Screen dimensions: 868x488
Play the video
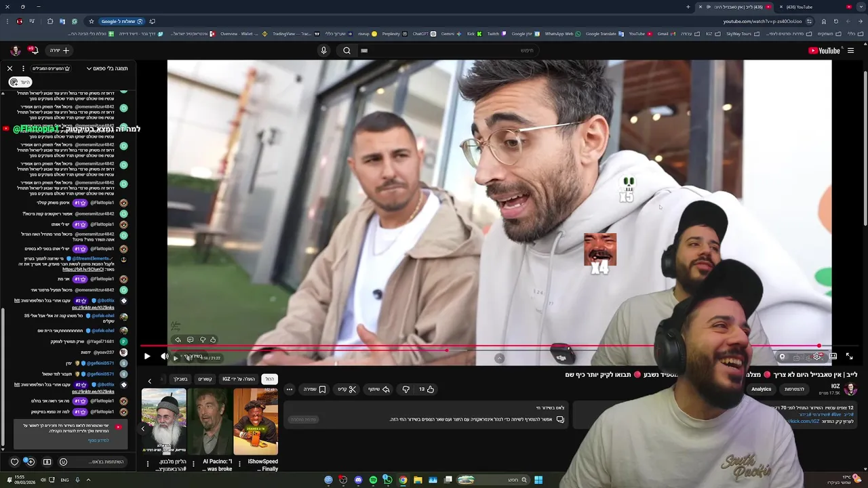click(x=147, y=357)
